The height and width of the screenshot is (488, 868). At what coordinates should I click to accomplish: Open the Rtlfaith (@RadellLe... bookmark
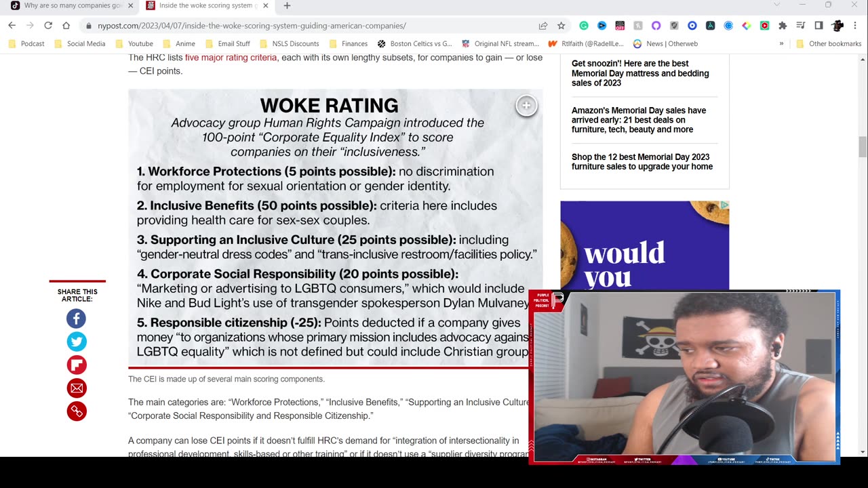(x=586, y=43)
